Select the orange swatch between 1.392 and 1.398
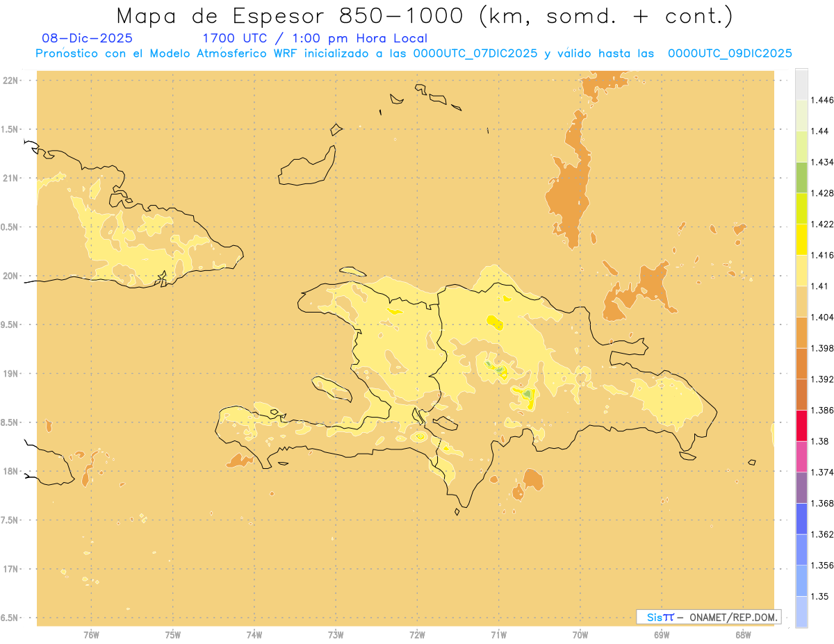834x644 pixels. pyautogui.click(x=801, y=363)
